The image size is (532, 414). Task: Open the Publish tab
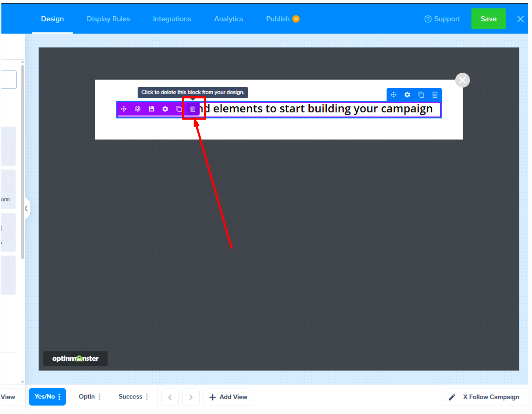[278, 19]
